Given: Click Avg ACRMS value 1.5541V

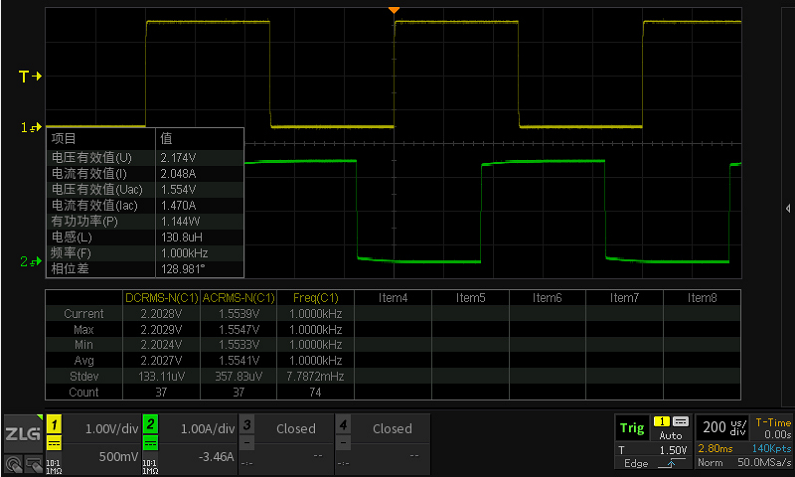Looking at the screenshot, I should (x=238, y=361).
